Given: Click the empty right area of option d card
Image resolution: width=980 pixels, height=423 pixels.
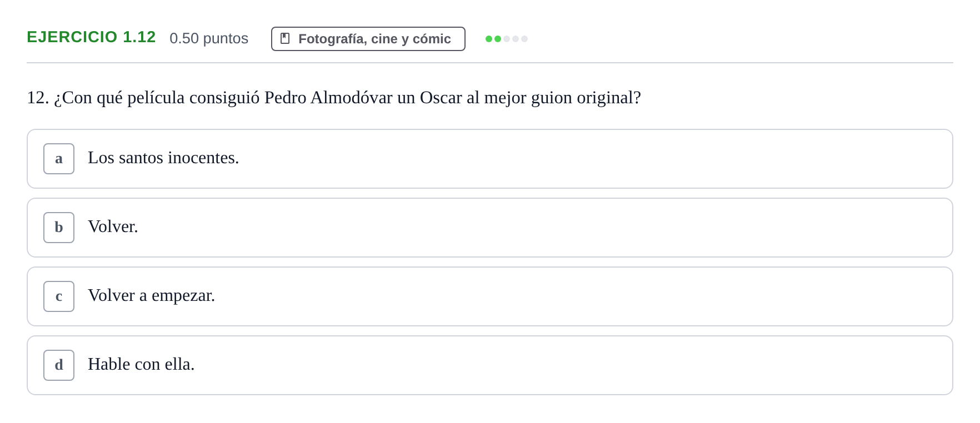Looking at the screenshot, I should coord(611,365).
